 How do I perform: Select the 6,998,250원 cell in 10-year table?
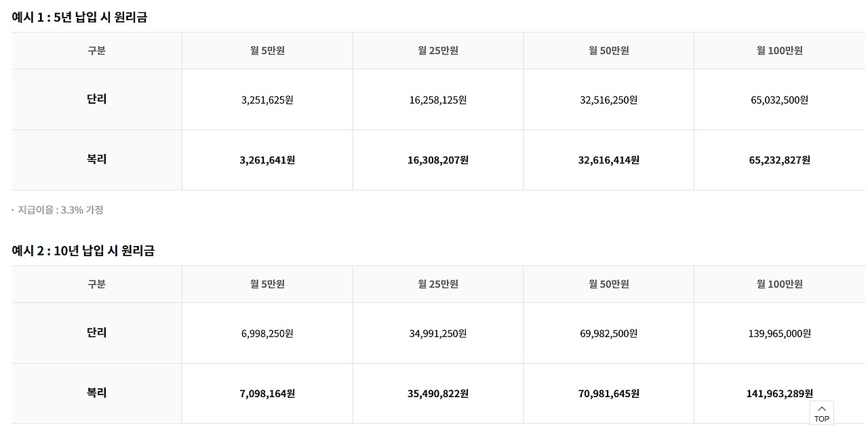click(x=267, y=333)
